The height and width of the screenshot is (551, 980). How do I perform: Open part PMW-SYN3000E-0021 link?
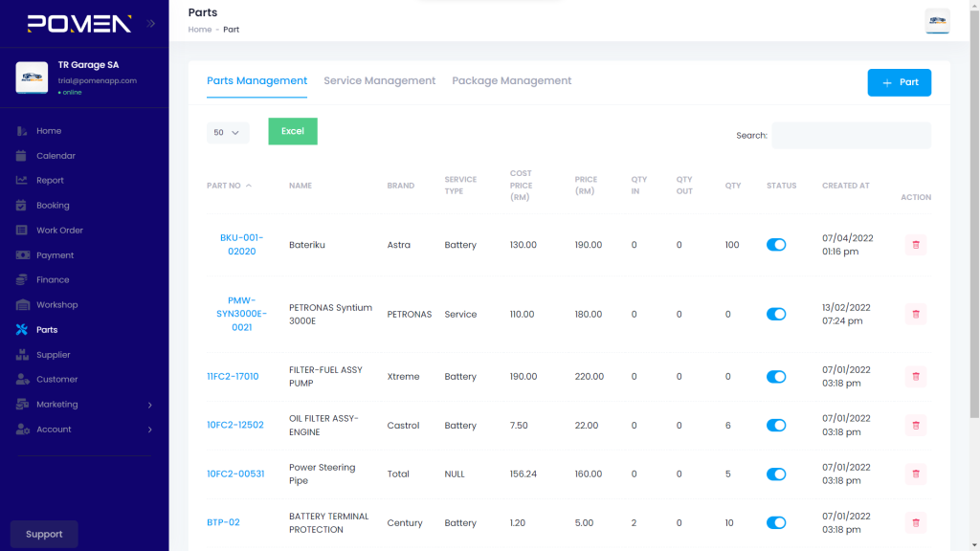coord(242,314)
